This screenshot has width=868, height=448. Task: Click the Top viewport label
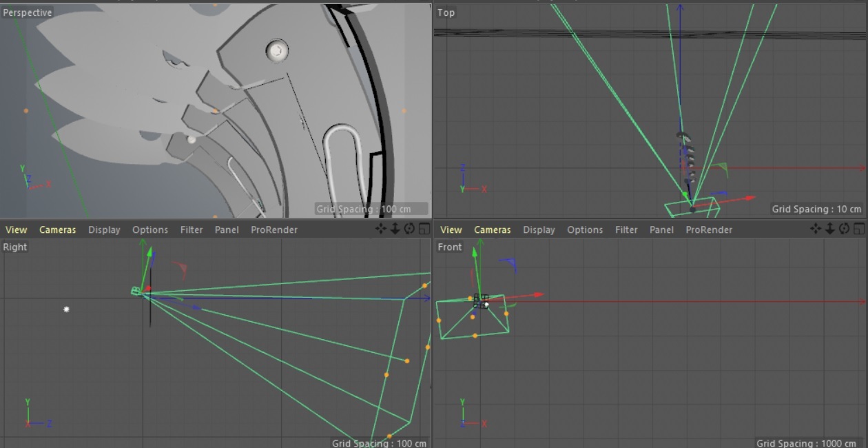(446, 12)
